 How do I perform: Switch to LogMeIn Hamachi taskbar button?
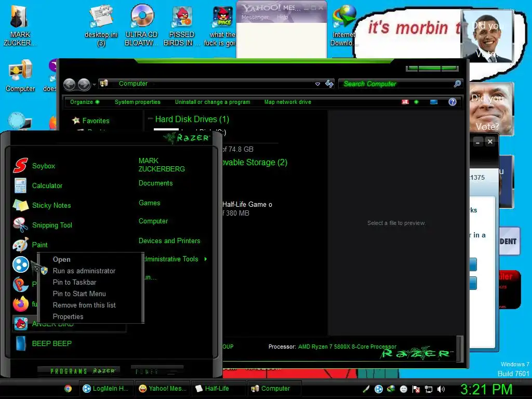(x=106, y=389)
